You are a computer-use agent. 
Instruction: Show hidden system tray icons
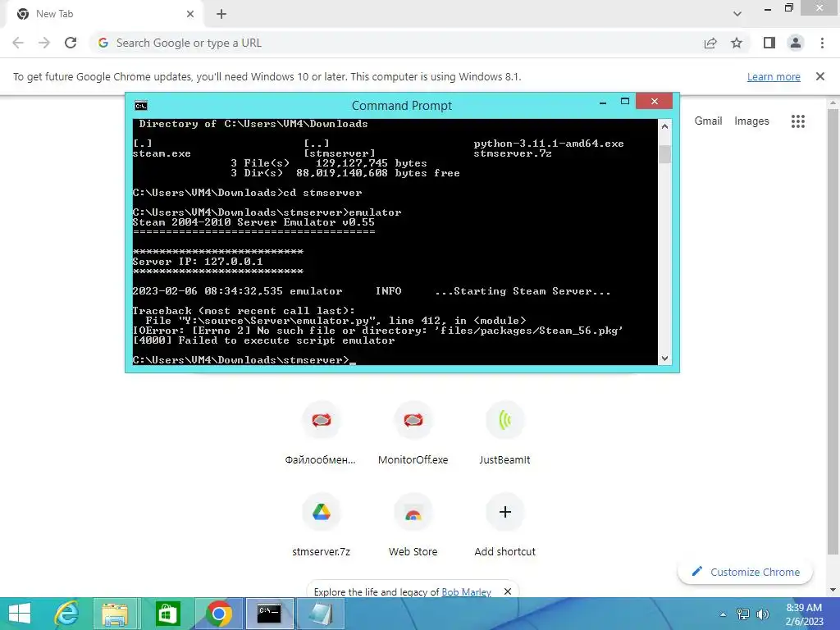[724, 614]
